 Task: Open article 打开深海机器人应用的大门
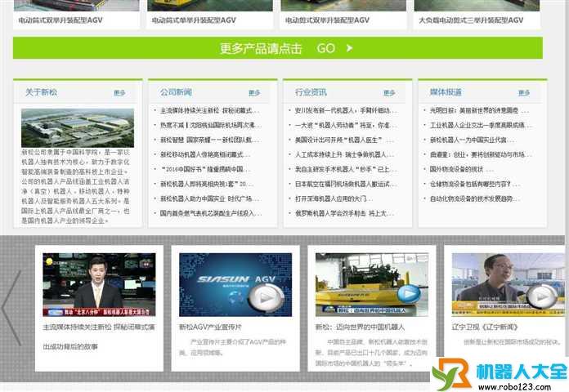(334, 198)
